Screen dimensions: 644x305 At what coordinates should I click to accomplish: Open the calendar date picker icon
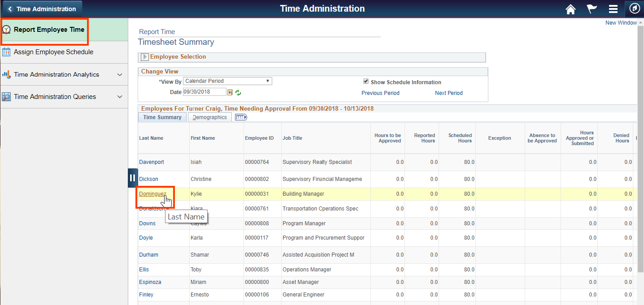point(230,92)
